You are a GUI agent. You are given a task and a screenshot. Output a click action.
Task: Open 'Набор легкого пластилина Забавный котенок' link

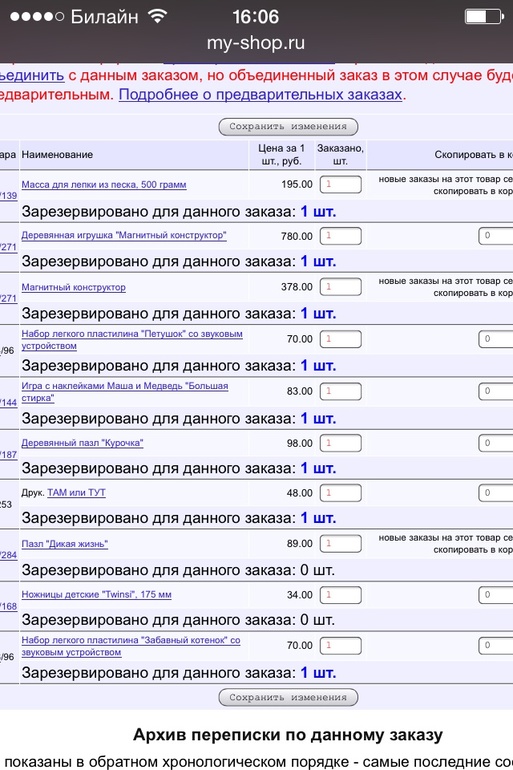(x=131, y=646)
